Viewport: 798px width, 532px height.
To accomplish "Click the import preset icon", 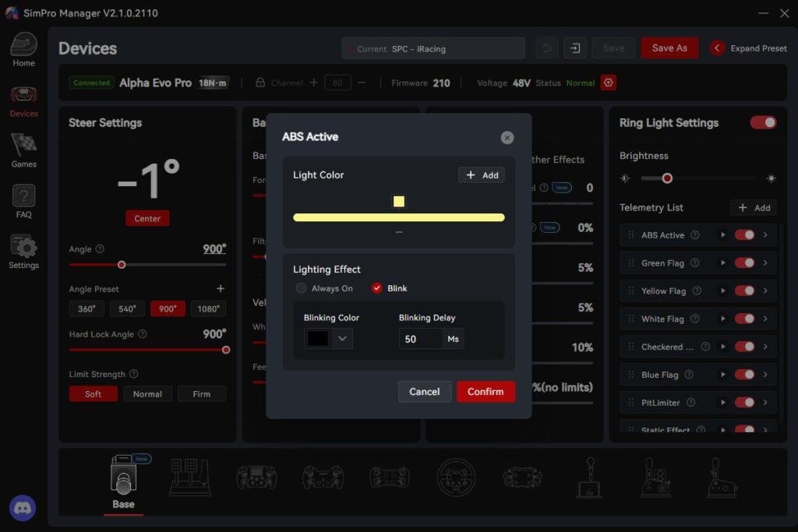I will click(x=575, y=48).
